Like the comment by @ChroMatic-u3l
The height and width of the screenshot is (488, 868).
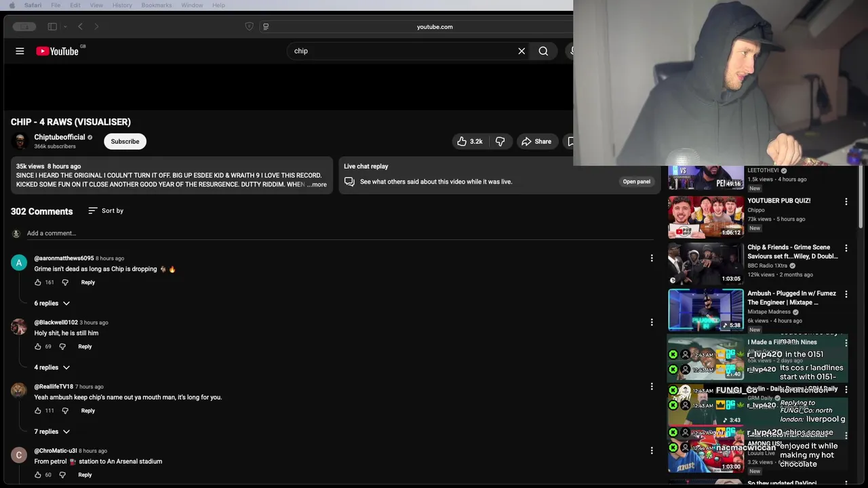pos(38,475)
